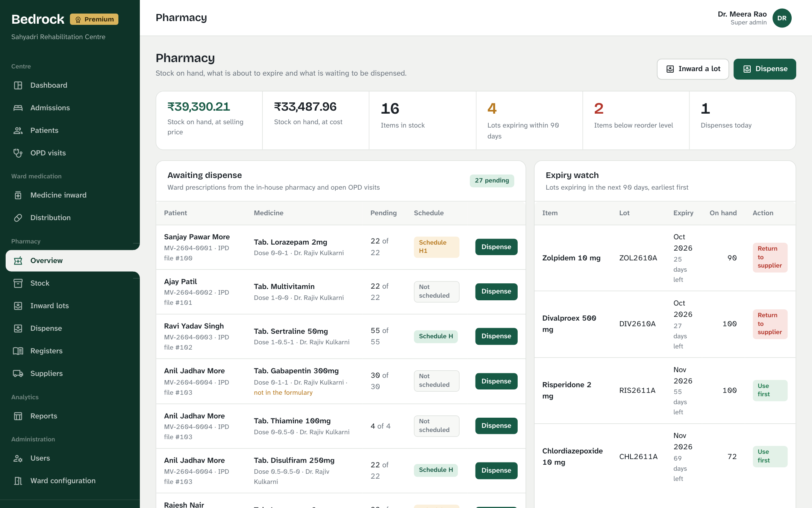The image size is (812, 508).
Task: Click the 27 pending badge
Action: (x=492, y=181)
